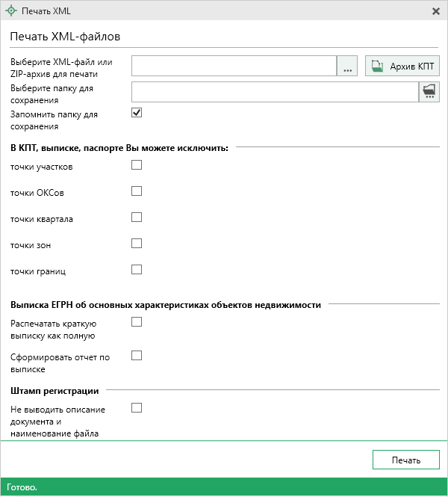This screenshot has height=497, width=448.
Task: Check Сформировать отчет по выписке
Action: point(137,356)
